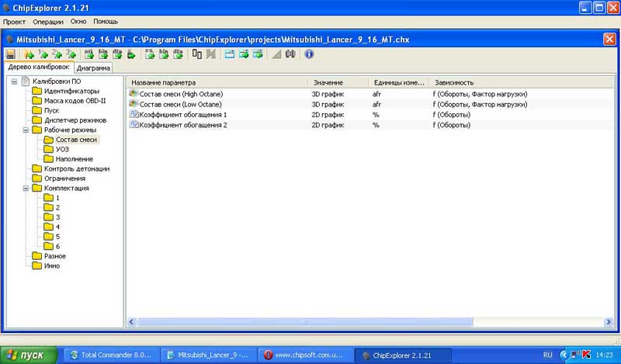This screenshot has width=621, height=364.
Task: Collapse the Комплектация tree node
Action: (x=26, y=188)
